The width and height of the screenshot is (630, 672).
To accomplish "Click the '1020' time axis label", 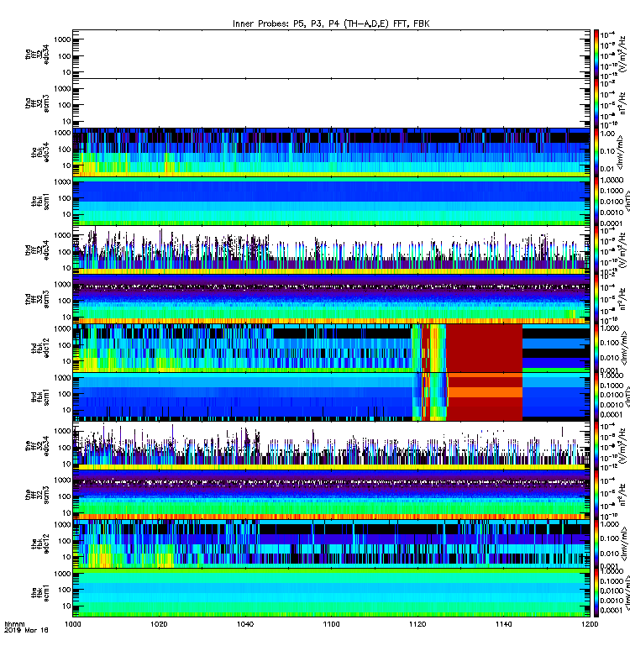I will click(159, 624).
